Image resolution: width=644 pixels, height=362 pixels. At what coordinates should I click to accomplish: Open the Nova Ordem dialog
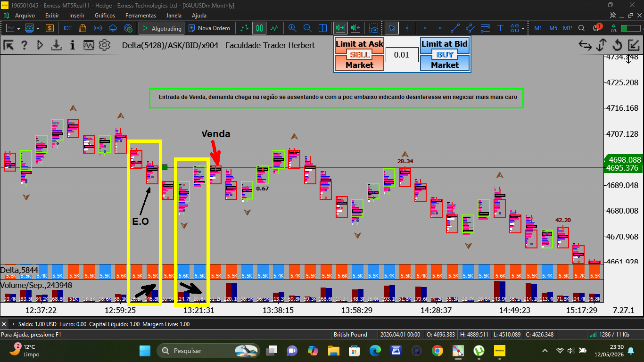coord(209,28)
